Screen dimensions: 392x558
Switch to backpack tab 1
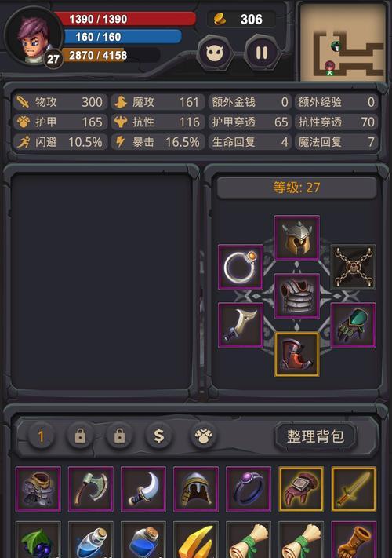click(41, 436)
